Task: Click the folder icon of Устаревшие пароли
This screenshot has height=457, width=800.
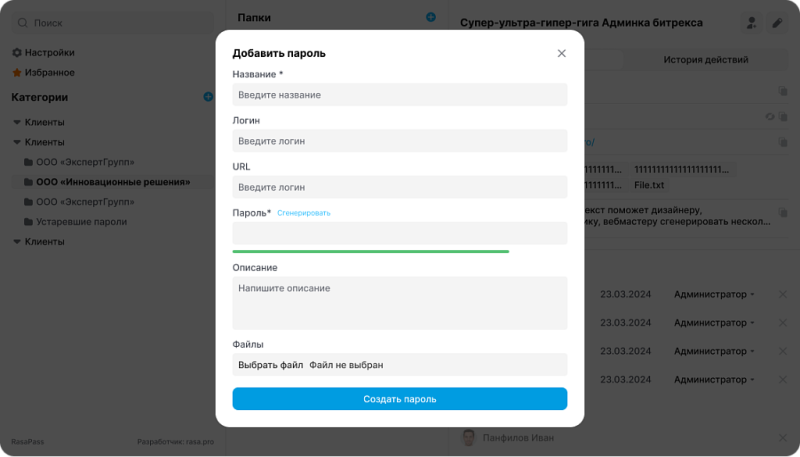Action: tap(28, 222)
